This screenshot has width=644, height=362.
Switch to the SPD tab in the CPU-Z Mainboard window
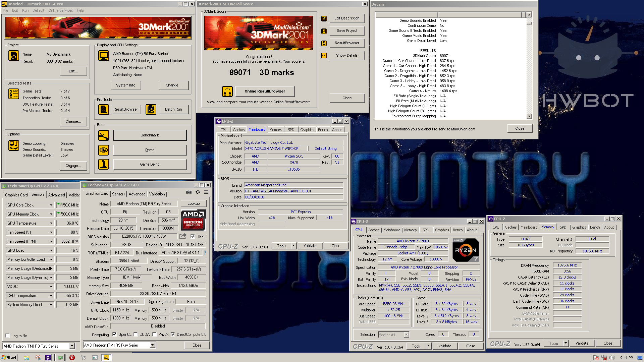(x=291, y=130)
